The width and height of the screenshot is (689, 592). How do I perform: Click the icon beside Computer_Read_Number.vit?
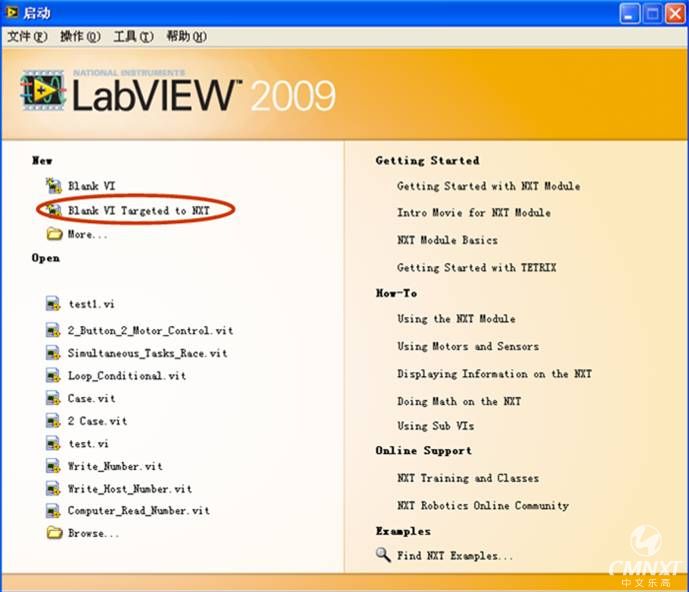click(53, 511)
